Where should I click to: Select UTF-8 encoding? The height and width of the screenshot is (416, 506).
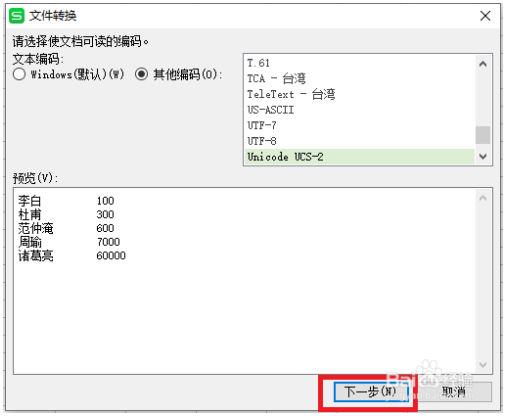(359, 141)
